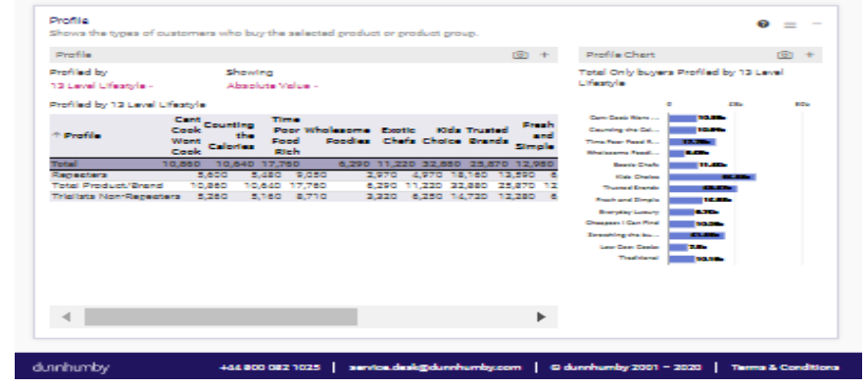The image size is (868, 388).
Task: Click the 'Profiled by 13 Level Lifestyle' table caption
Action: pos(127,105)
